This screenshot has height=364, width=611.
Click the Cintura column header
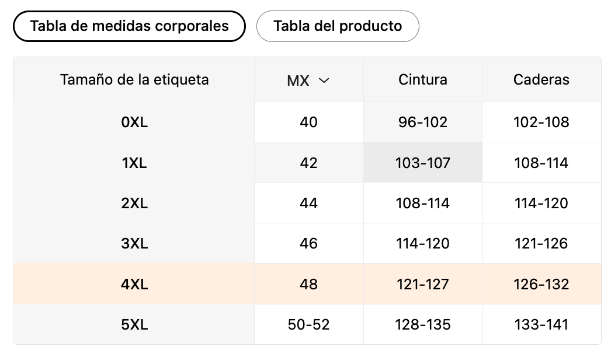[x=423, y=79]
